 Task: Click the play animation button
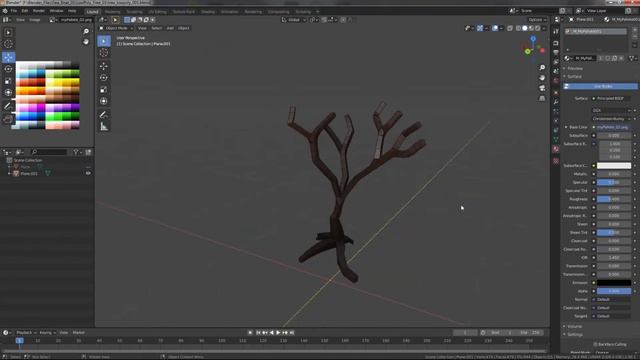[x=278, y=333]
